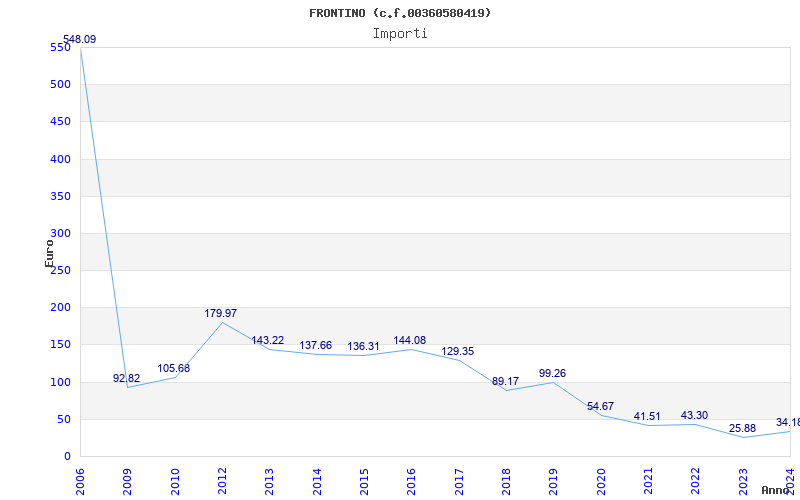The height and width of the screenshot is (500, 800).
Task: Select the 2016 x-axis year label
Action: pyautogui.click(x=411, y=482)
